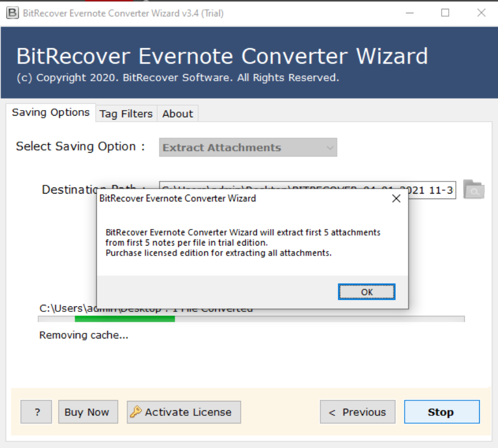Minimize the Evernote Converter Wizard window
This screenshot has width=498, height=448.
(x=409, y=13)
